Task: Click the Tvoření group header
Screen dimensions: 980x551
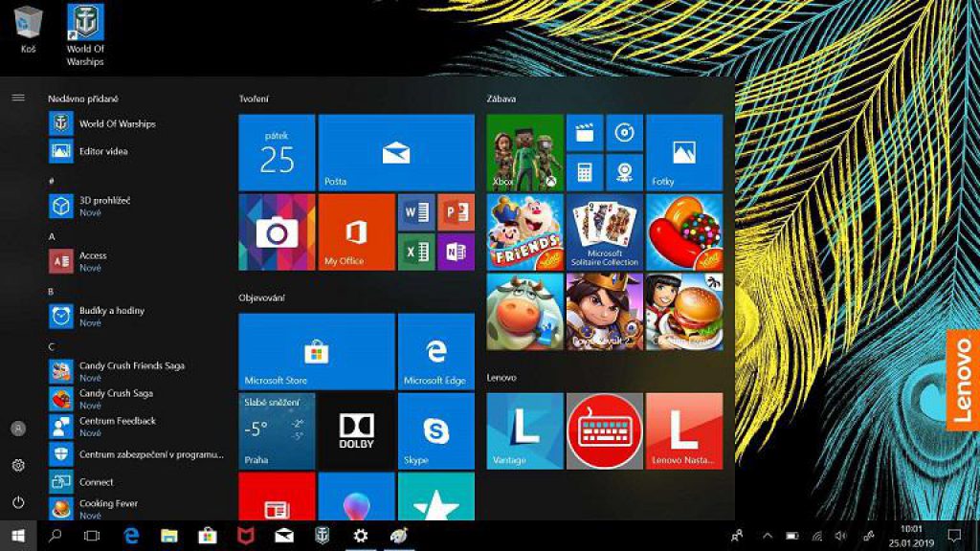Action: click(x=254, y=99)
